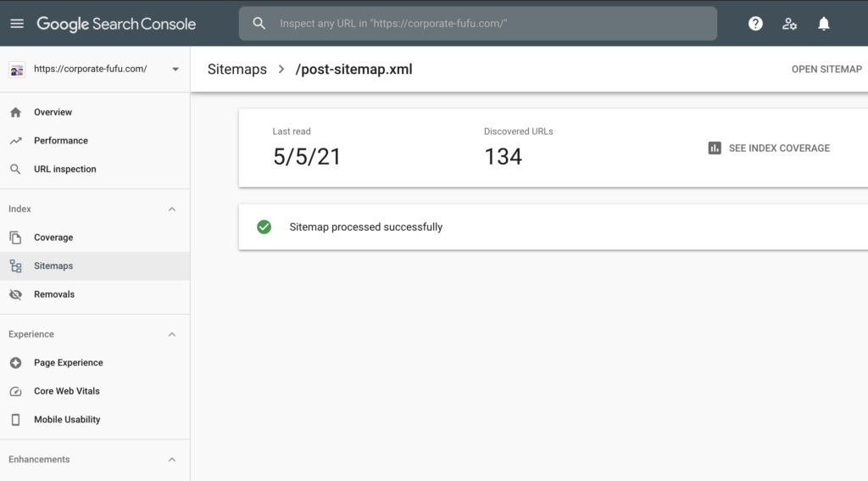Click the Experience section label
Viewport: 868px width, 481px height.
pos(31,334)
